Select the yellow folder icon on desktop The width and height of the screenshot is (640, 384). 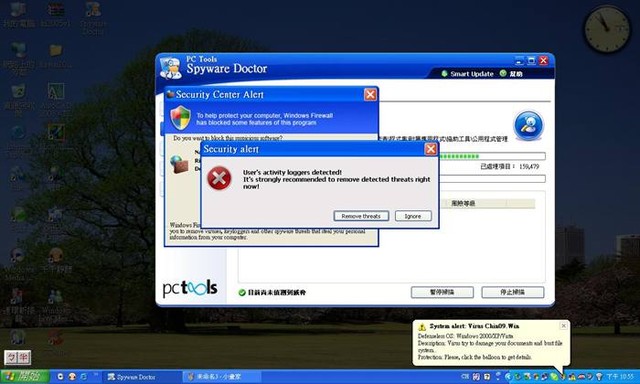click(x=55, y=55)
